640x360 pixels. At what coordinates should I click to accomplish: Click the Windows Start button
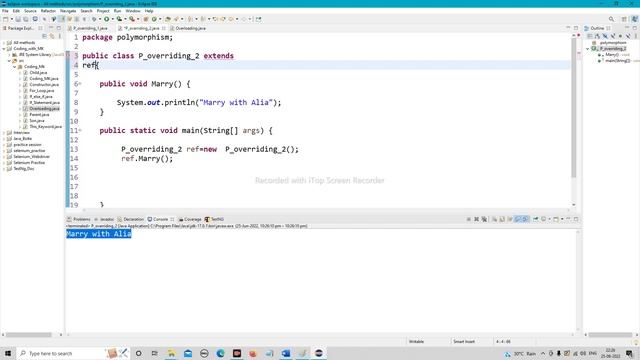[x=8, y=353]
